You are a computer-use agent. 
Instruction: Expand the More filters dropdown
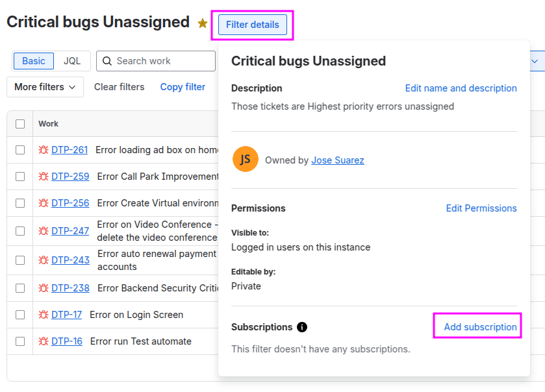pos(45,87)
